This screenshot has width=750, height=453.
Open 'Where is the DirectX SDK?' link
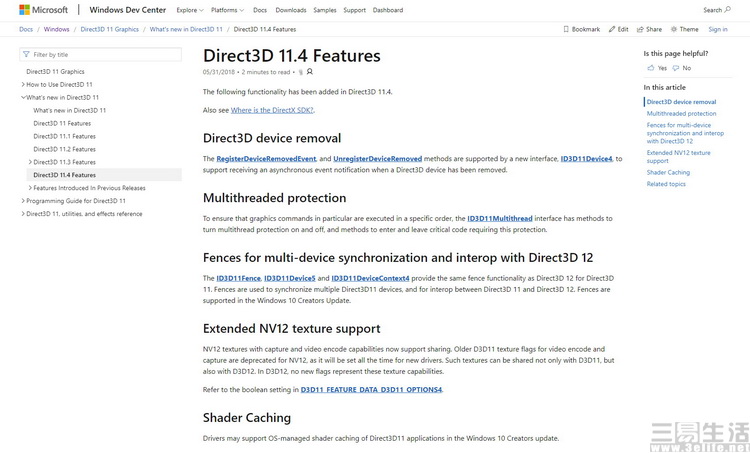click(x=273, y=110)
